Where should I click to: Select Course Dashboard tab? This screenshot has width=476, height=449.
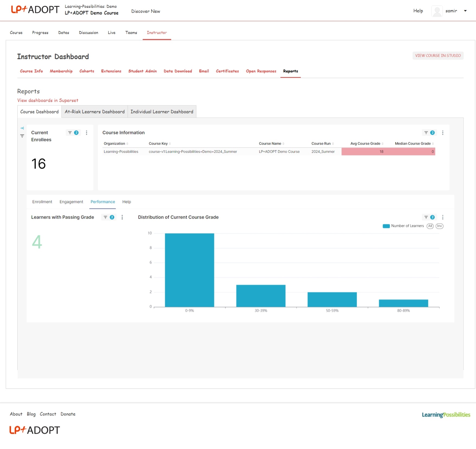[x=39, y=112]
